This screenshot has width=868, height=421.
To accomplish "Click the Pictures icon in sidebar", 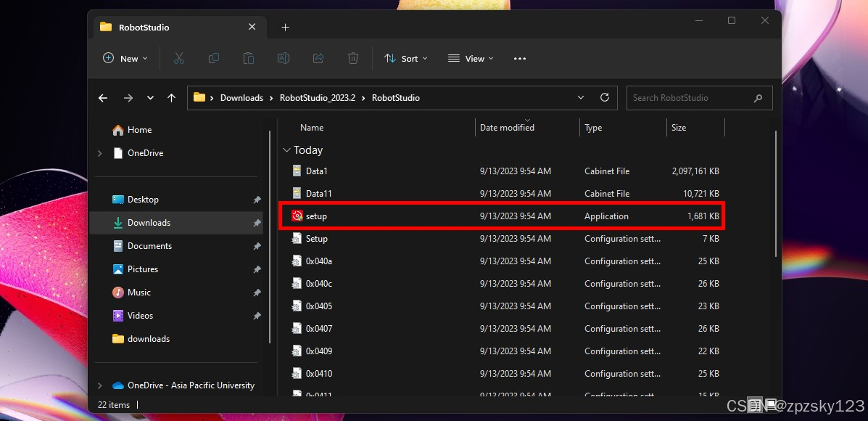I will (x=118, y=269).
